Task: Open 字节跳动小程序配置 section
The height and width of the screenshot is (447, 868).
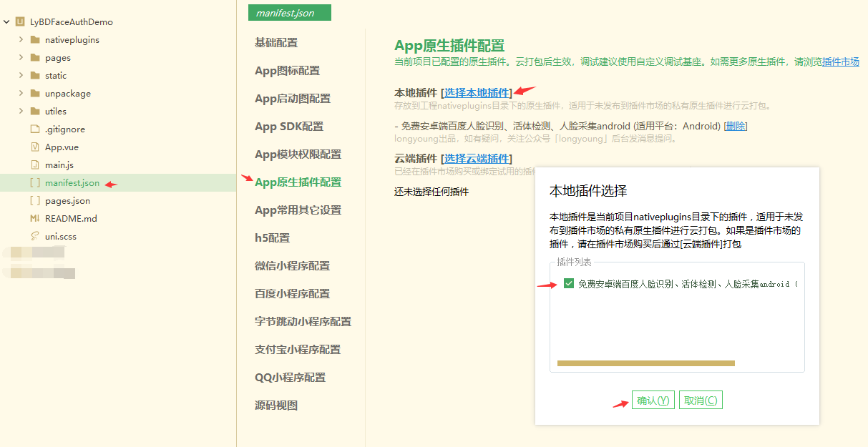Action: [303, 322]
